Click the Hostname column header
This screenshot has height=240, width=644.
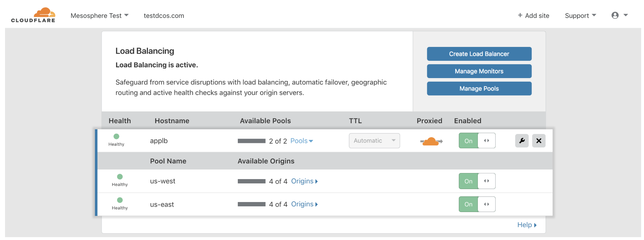pyautogui.click(x=172, y=121)
